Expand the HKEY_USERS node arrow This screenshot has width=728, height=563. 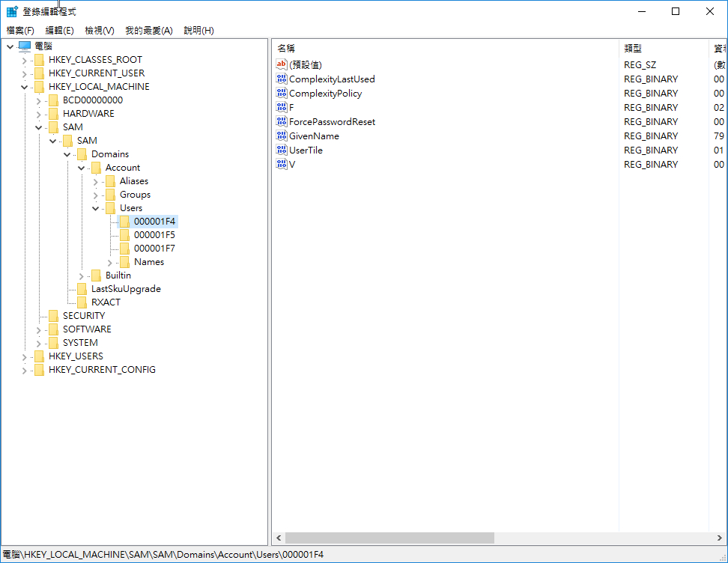pos(25,357)
